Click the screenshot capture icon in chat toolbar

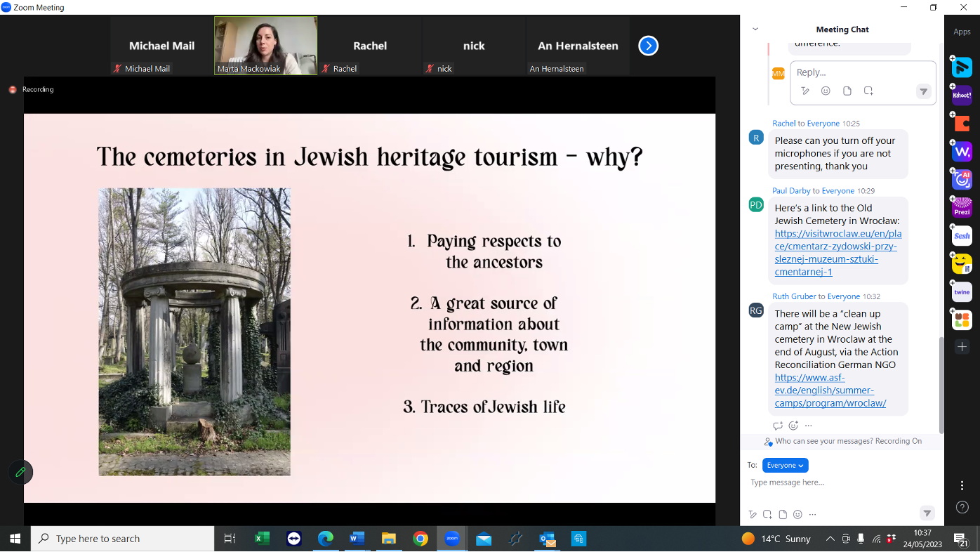click(767, 513)
